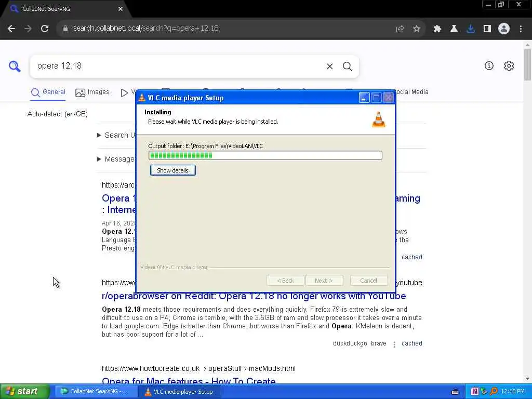
Task: Select the CollabNet SearXNG browser tab
Action: pos(64,9)
